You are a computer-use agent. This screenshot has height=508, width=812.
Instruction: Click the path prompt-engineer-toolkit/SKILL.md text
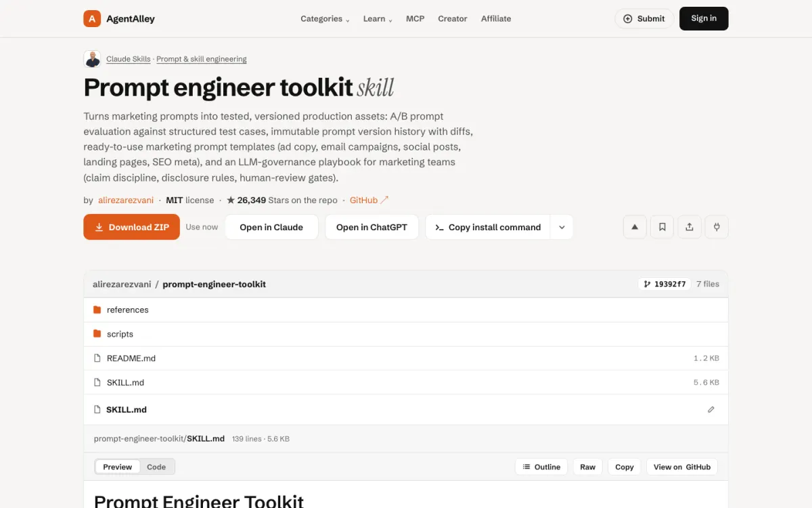click(x=159, y=439)
